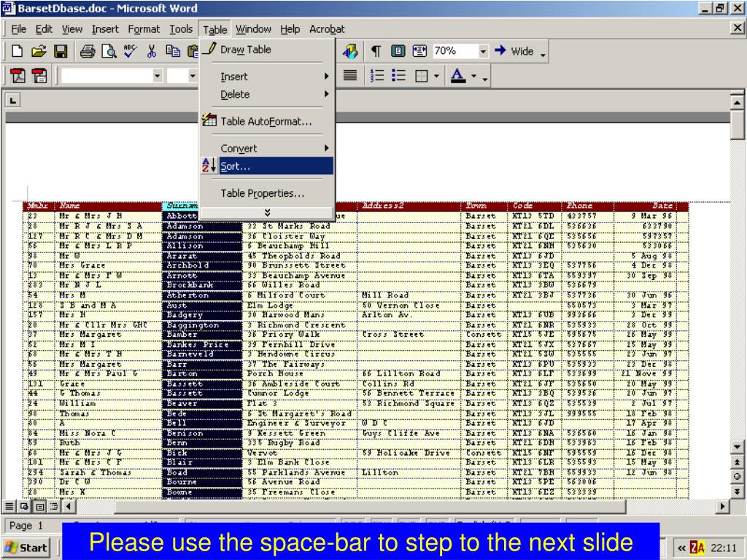Image resolution: width=747 pixels, height=560 pixels.
Task: Click the vertical scrollbar down arrow
Action: (x=737, y=447)
